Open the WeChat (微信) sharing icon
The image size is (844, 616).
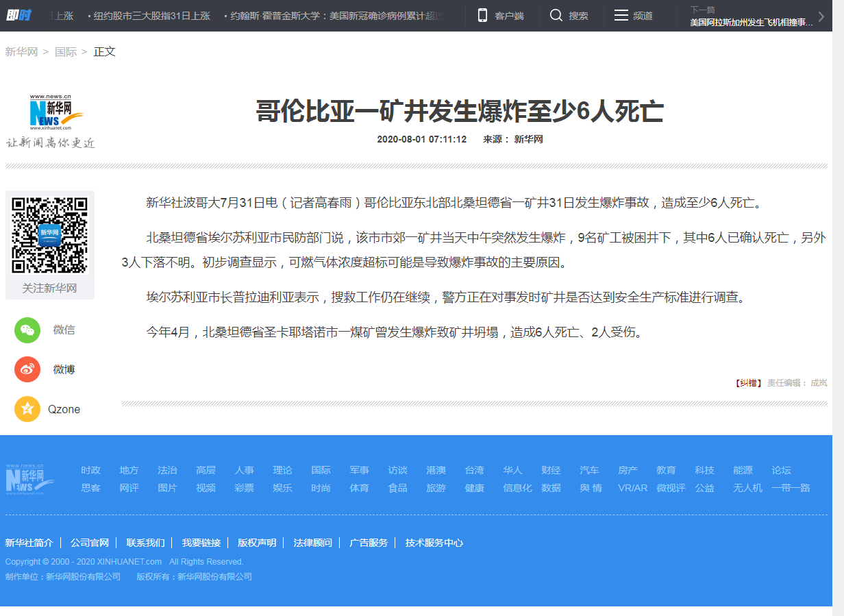click(x=27, y=330)
